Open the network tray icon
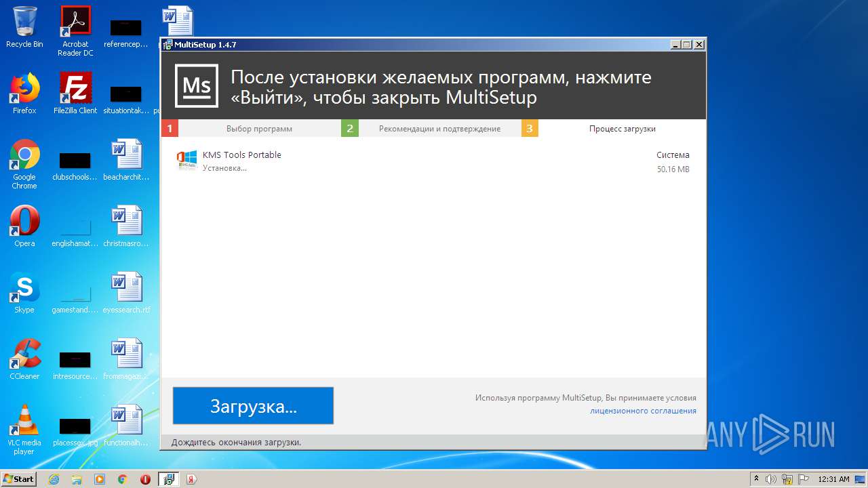The width and height of the screenshot is (868, 488). 787,479
